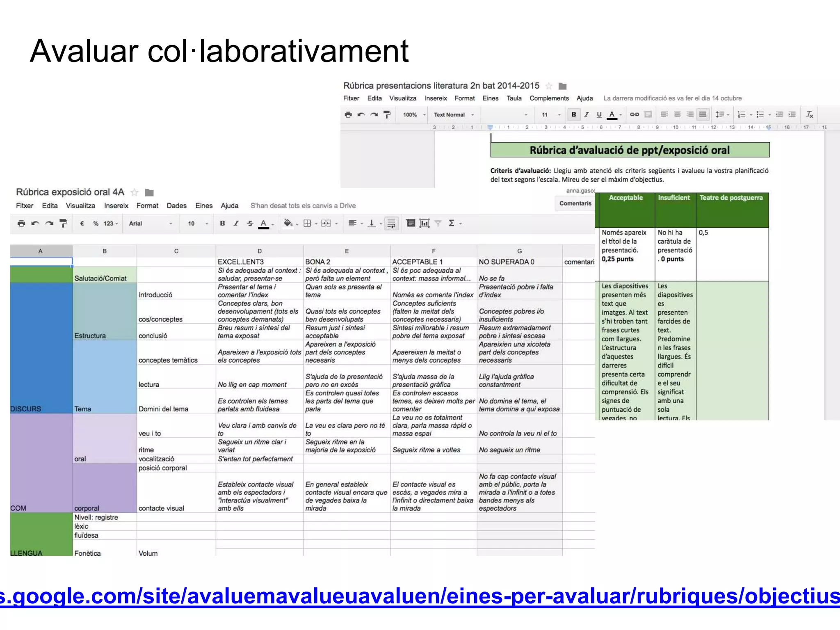Undo in the document toolbar

(361, 114)
